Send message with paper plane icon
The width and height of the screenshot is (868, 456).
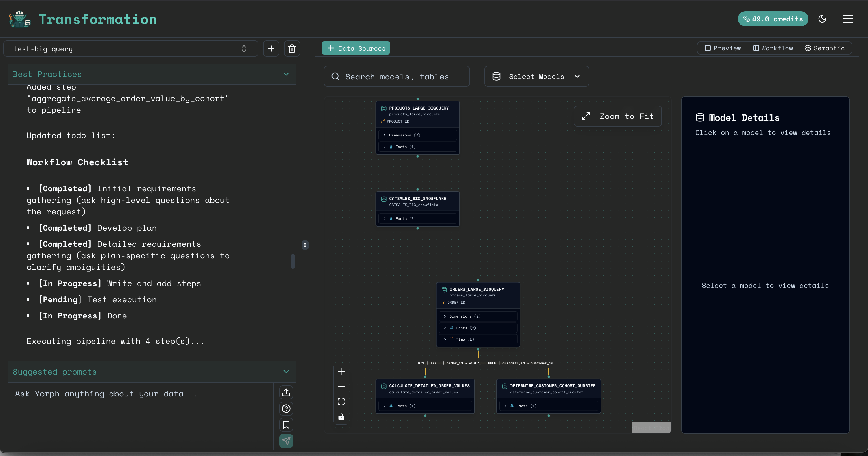[x=286, y=441]
